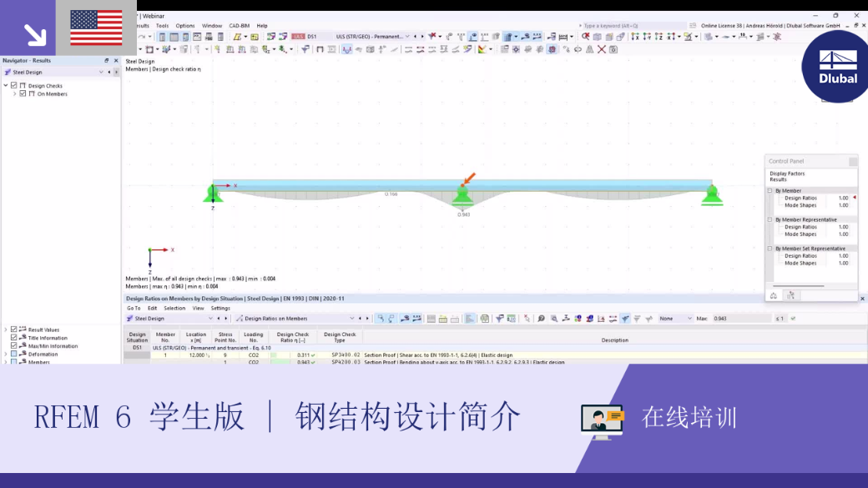Toggle the Result Values checkbox
The height and width of the screenshot is (488, 868).
14,330
